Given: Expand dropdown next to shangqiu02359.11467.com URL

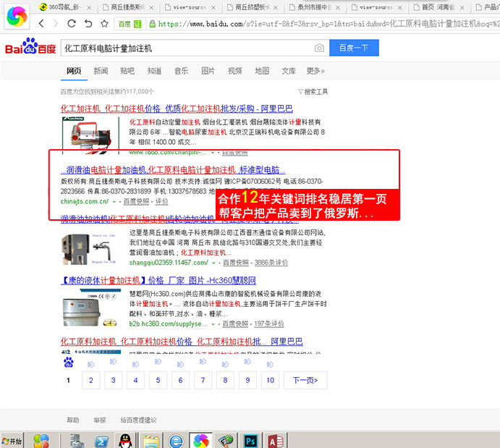Looking at the screenshot, I should coord(213,263).
